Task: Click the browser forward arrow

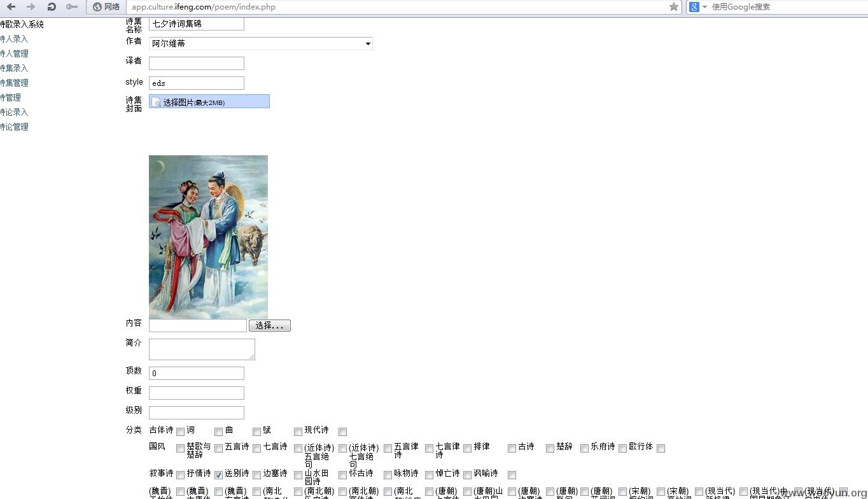Action: pos(31,6)
